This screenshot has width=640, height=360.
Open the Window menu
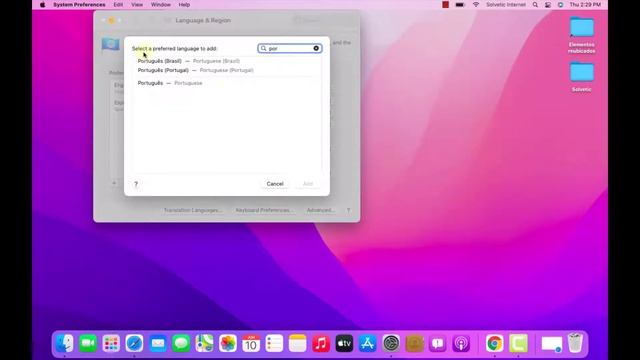pos(161,4)
